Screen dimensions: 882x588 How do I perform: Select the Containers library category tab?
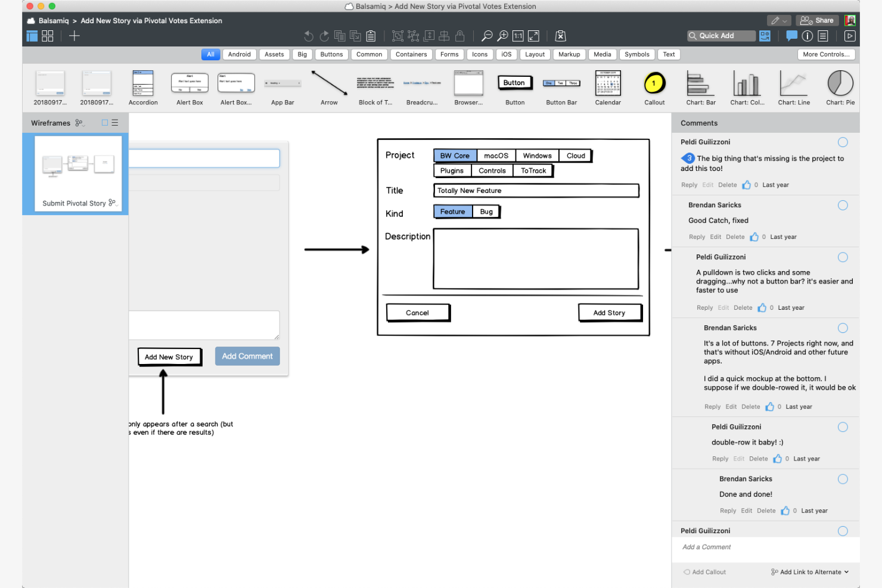(411, 54)
